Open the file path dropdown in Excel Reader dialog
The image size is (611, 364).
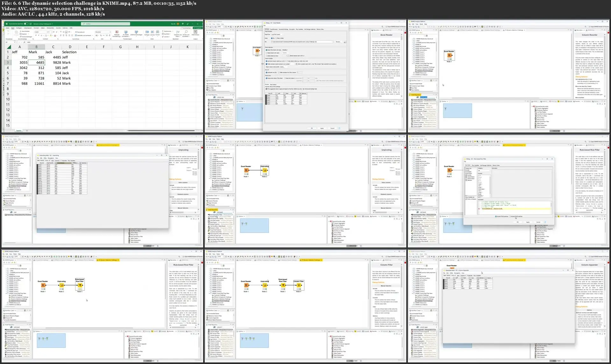pyautogui.click(x=332, y=42)
